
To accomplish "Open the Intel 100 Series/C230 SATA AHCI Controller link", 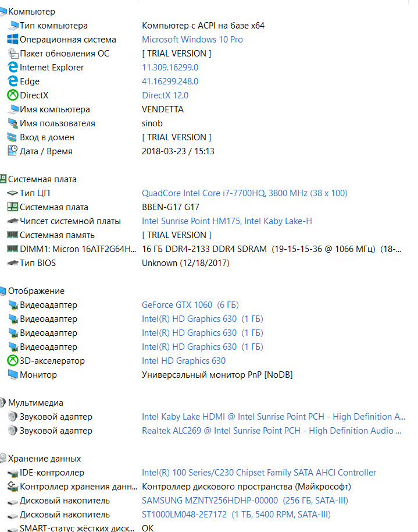I will (x=259, y=472).
